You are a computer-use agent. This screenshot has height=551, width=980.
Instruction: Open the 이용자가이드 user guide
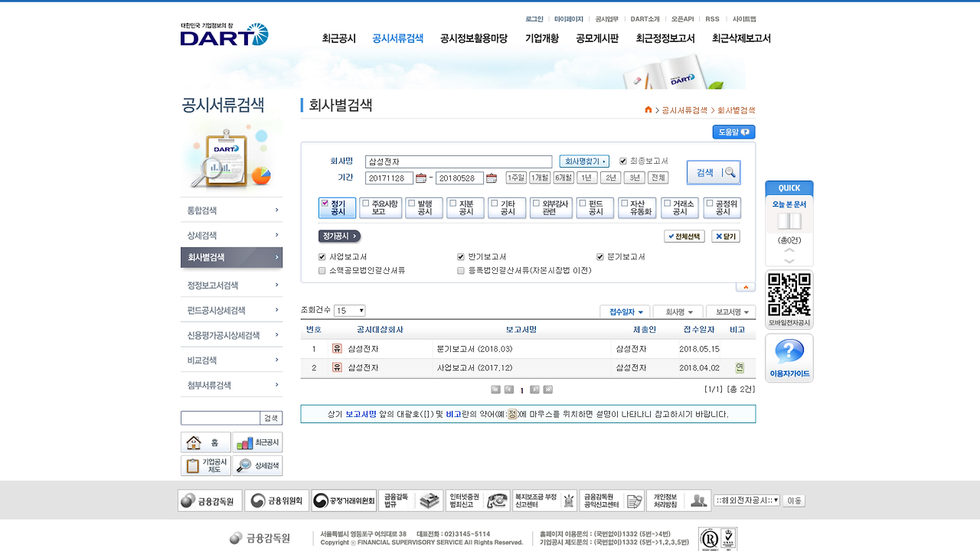tap(789, 358)
